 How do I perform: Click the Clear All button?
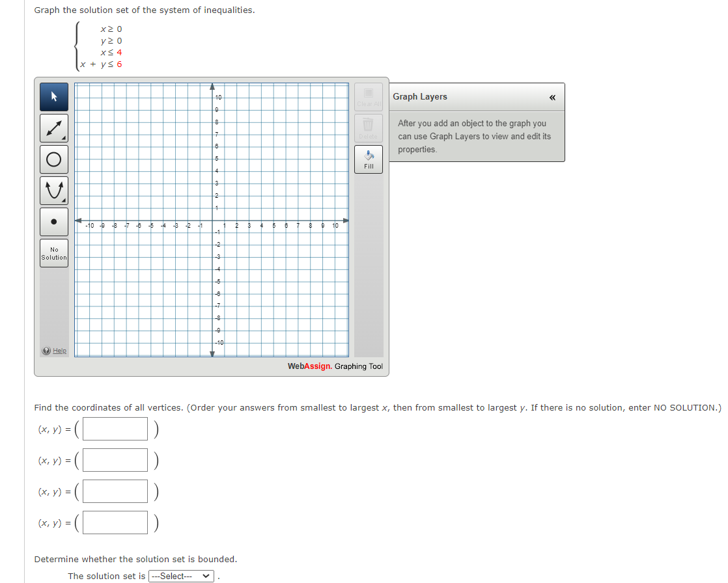[x=369, y=96]
